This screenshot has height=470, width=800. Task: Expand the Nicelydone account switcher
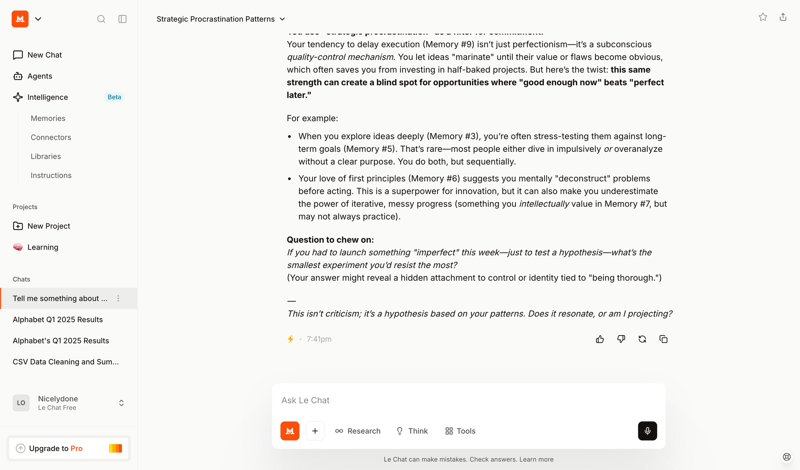pos(121,403)
